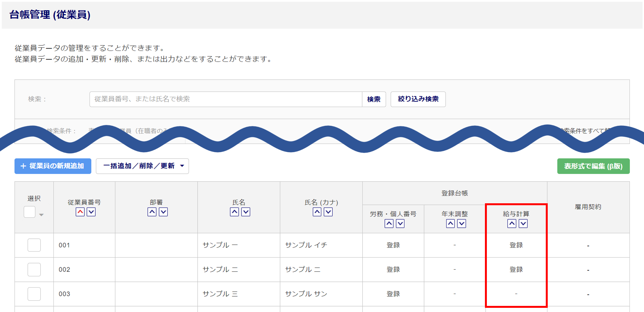644x312 pixels.
Task: Sort 部署 column ascending
Action: (x=152, y=212)
